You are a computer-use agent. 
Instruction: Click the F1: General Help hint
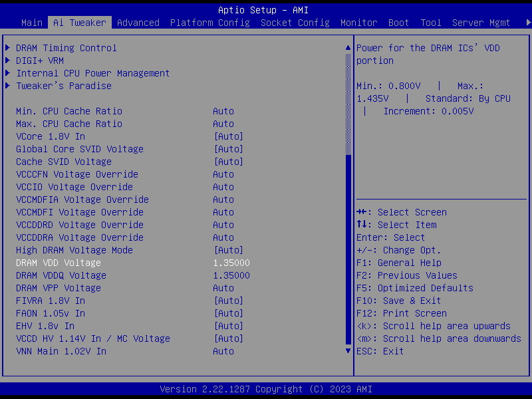point(399,263)
